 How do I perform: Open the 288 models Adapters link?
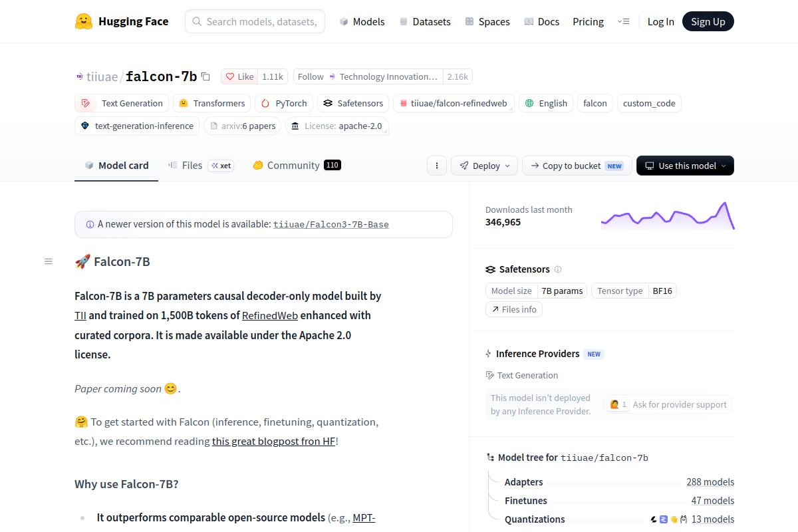pyautogui.click(x=710, y=482)
